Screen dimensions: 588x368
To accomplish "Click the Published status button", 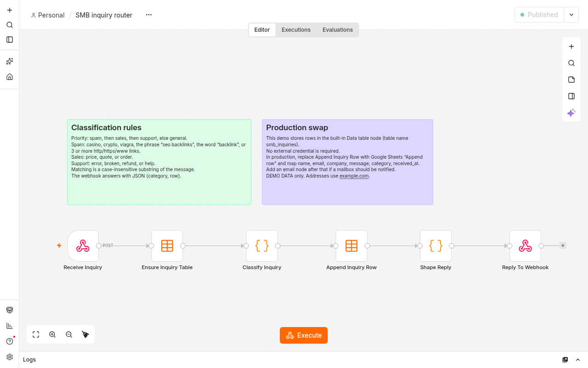I will point(539,15).
